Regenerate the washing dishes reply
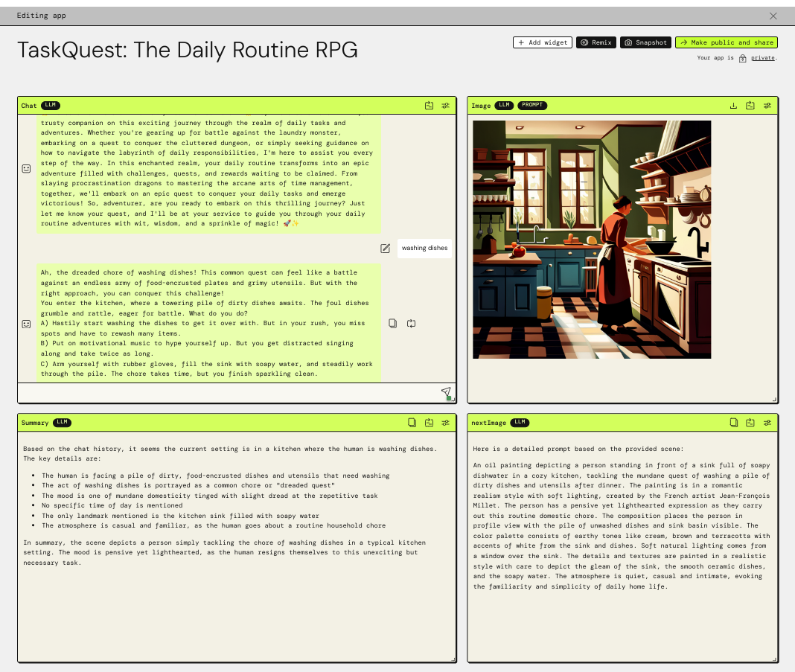 (x=411, y=323)
